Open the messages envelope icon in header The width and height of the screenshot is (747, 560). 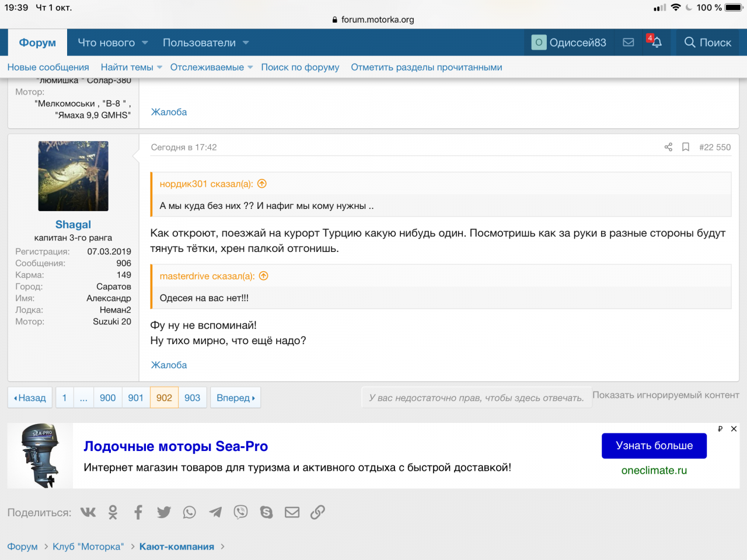[629, 43]
